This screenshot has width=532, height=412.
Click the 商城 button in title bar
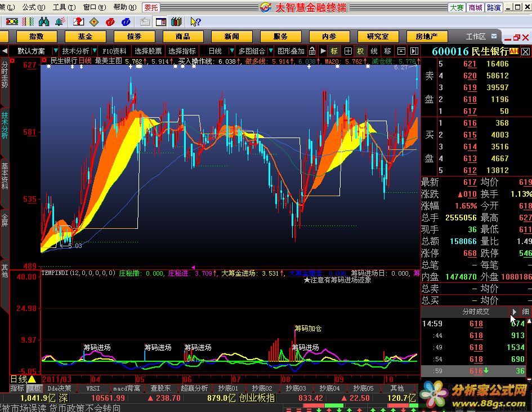coord(475,7)
